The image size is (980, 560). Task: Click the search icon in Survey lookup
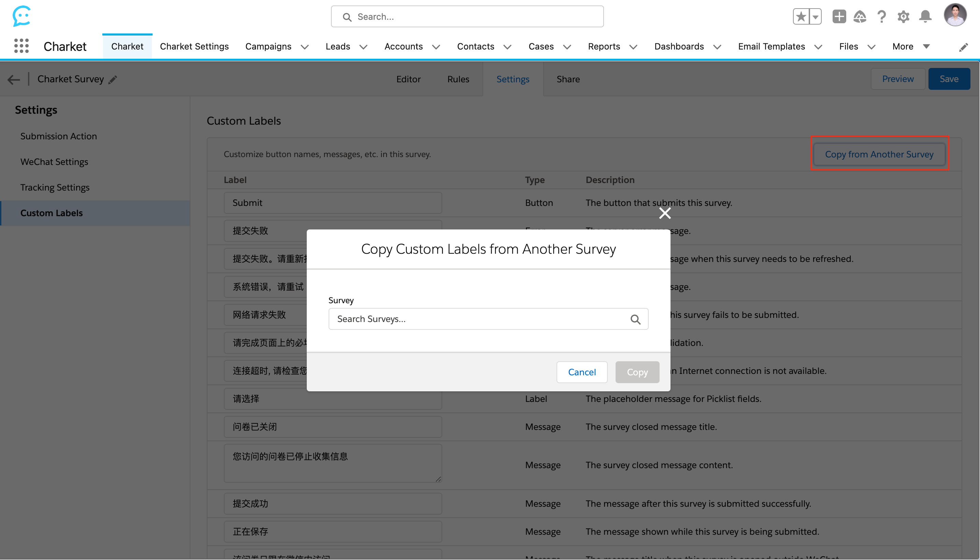[x=635, y=319]
